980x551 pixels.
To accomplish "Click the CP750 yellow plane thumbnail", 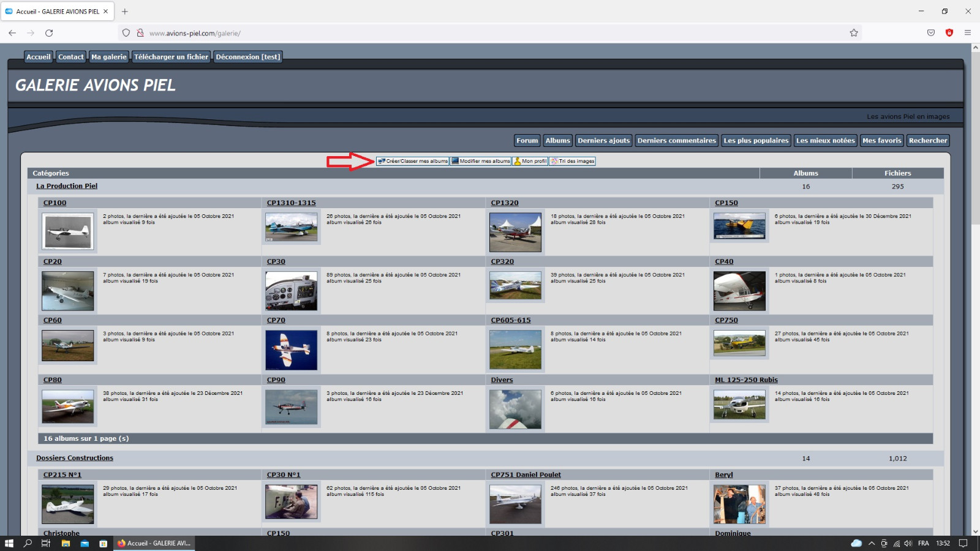I will pos(739,343).
